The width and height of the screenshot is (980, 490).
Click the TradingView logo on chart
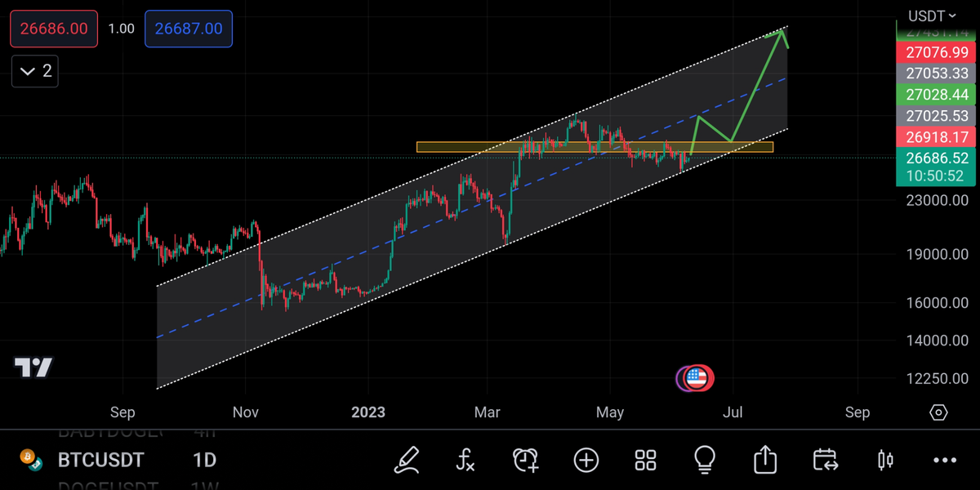33,367
